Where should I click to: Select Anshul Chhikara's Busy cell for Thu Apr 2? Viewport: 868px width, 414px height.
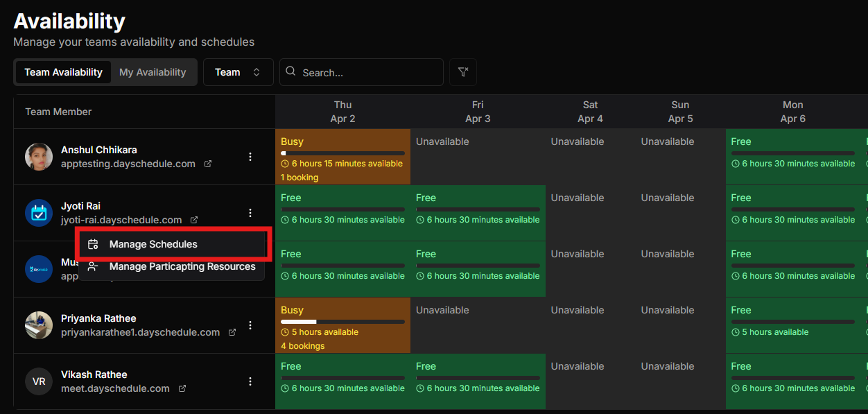(x=342, y=157)
